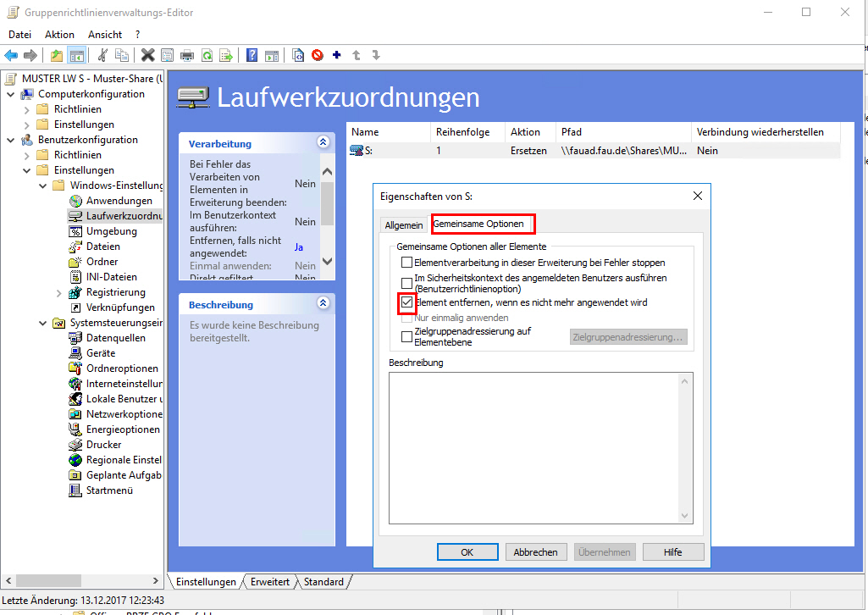Image resolution: width=868 pixels, height=615 pixels.
Task: Click the blue plus add icon
Action: 337,56
